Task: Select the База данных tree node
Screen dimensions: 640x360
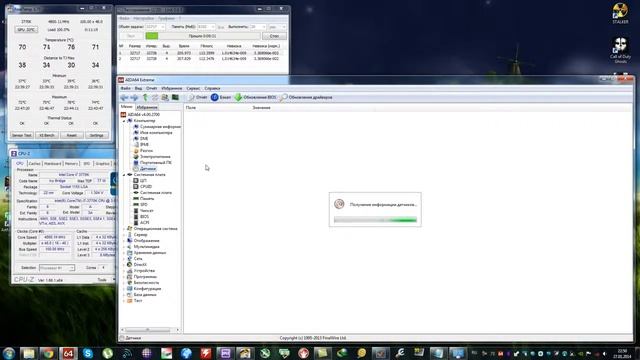Action: click(x=142, y=295)
